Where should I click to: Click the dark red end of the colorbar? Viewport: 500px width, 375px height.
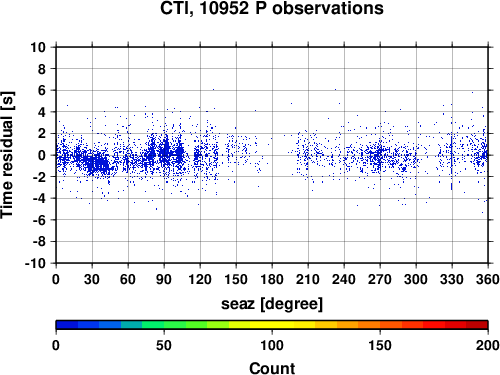(477, 325)
